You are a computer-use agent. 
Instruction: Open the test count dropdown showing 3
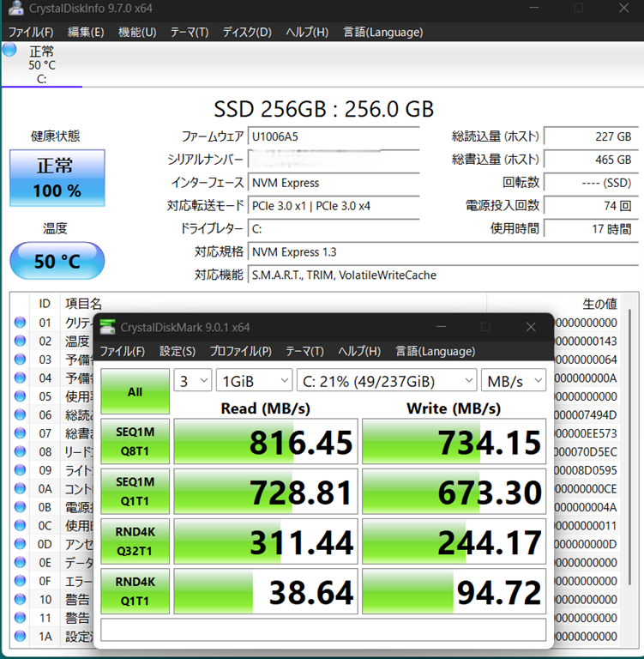(x=193, y=381)
